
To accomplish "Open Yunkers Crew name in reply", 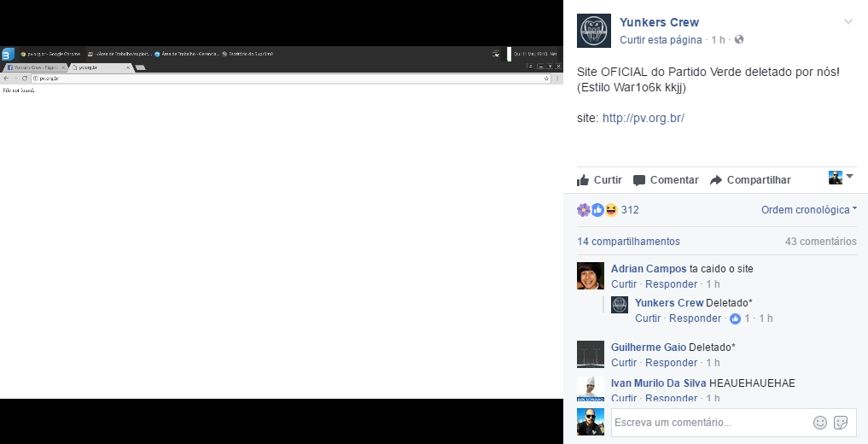I will pos(669,303).
